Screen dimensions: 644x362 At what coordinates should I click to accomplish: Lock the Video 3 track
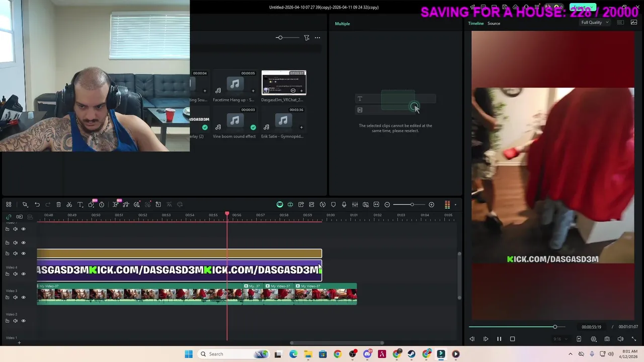(x=7, y=297)
